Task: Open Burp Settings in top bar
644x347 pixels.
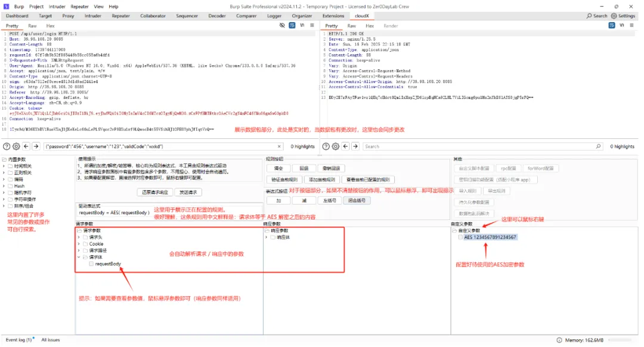Action: pyautogui.click(x=623, y=16)
